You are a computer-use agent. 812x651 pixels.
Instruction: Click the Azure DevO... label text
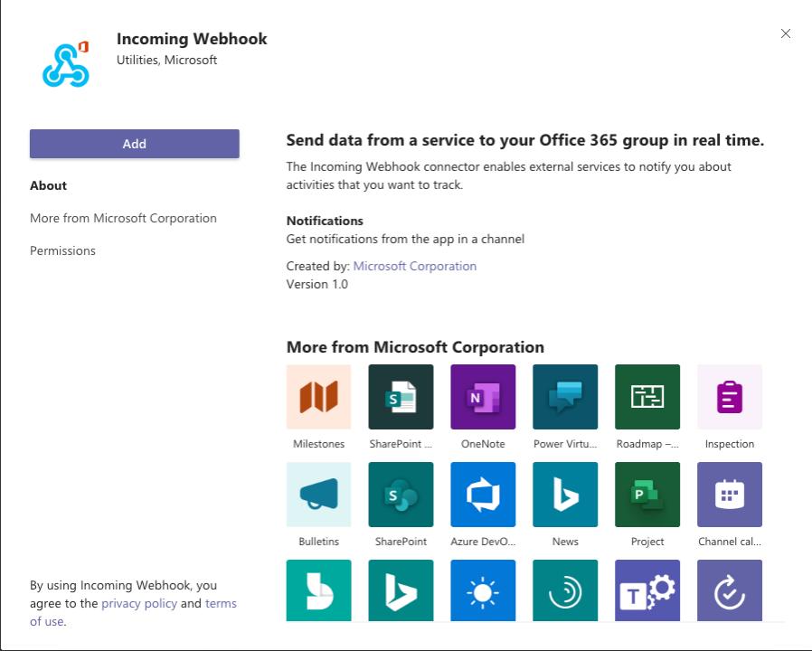(483, 542)
